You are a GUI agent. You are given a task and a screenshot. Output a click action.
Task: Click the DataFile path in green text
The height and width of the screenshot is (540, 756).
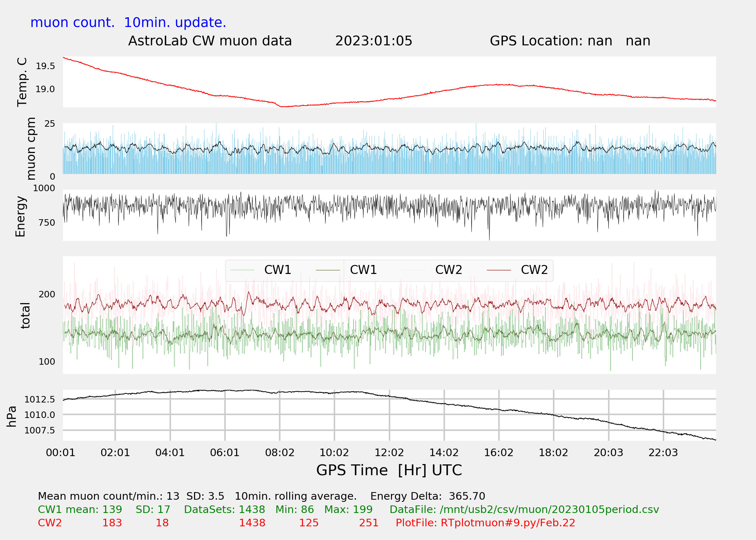pos(524,509)
